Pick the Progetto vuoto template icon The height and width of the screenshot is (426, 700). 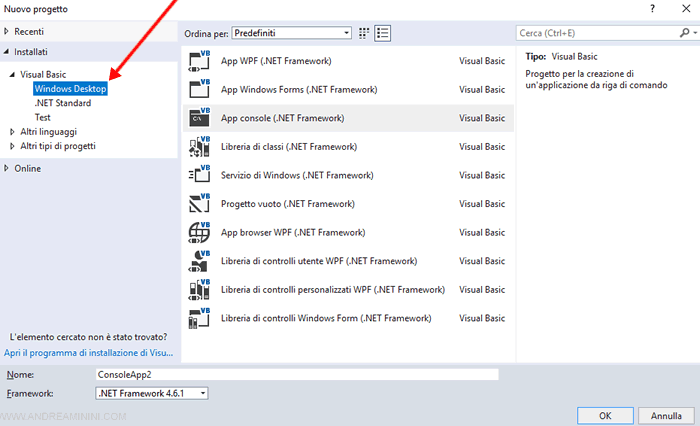(197, 204)
